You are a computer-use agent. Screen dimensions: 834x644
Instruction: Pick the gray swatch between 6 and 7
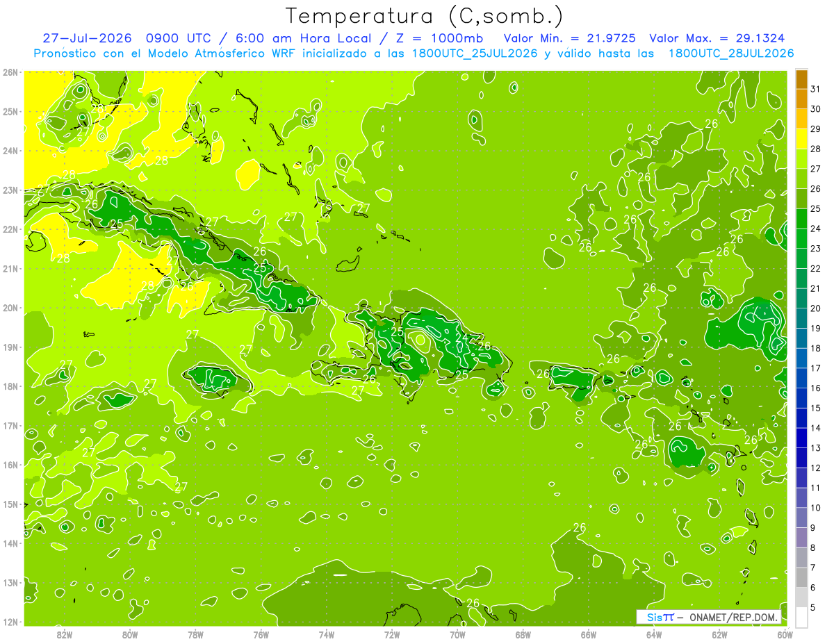point(801,578)
